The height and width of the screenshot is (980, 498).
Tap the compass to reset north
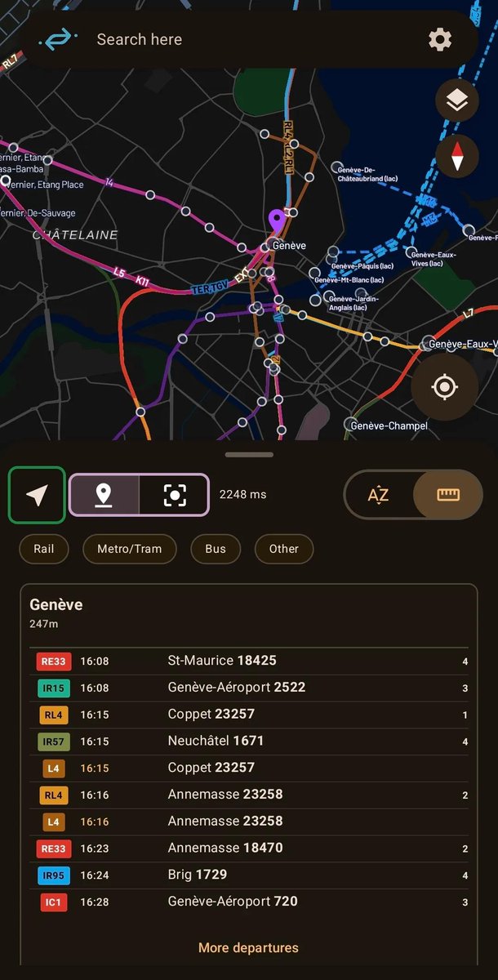coord(457,155)
